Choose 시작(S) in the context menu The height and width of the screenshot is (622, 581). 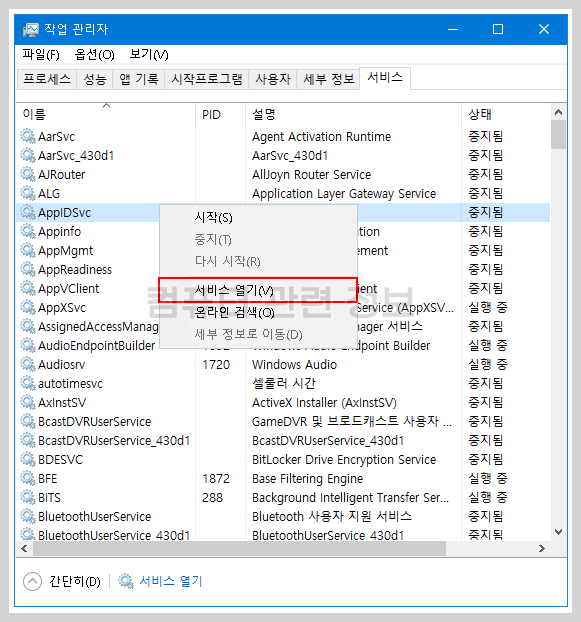(258, 217)
